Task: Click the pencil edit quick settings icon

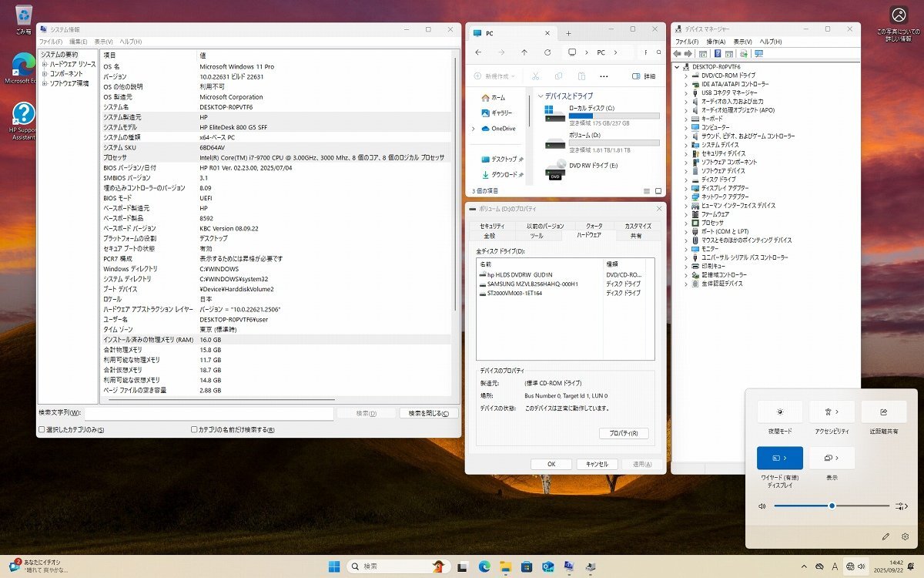Action: tap(885, 536)
